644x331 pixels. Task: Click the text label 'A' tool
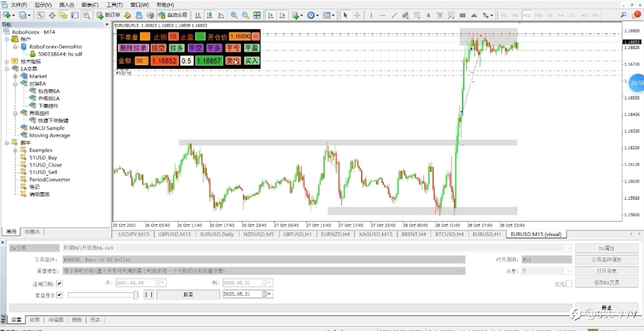[428, 15]
